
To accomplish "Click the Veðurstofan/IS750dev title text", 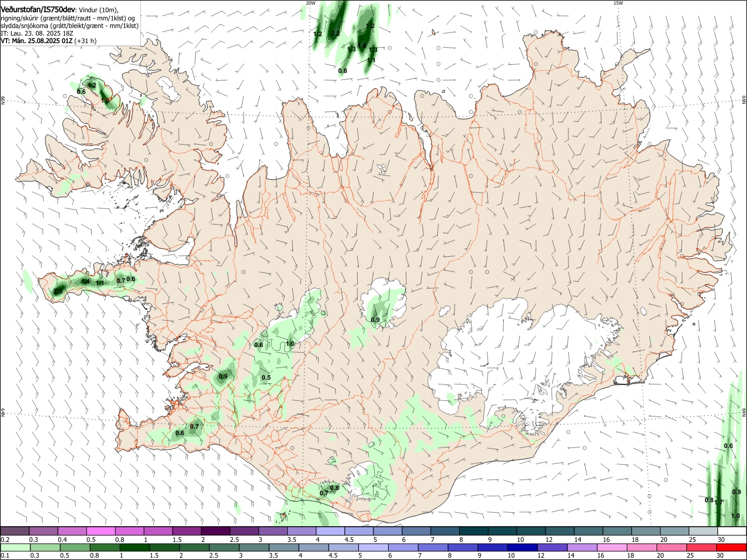I will pos(39,9).
